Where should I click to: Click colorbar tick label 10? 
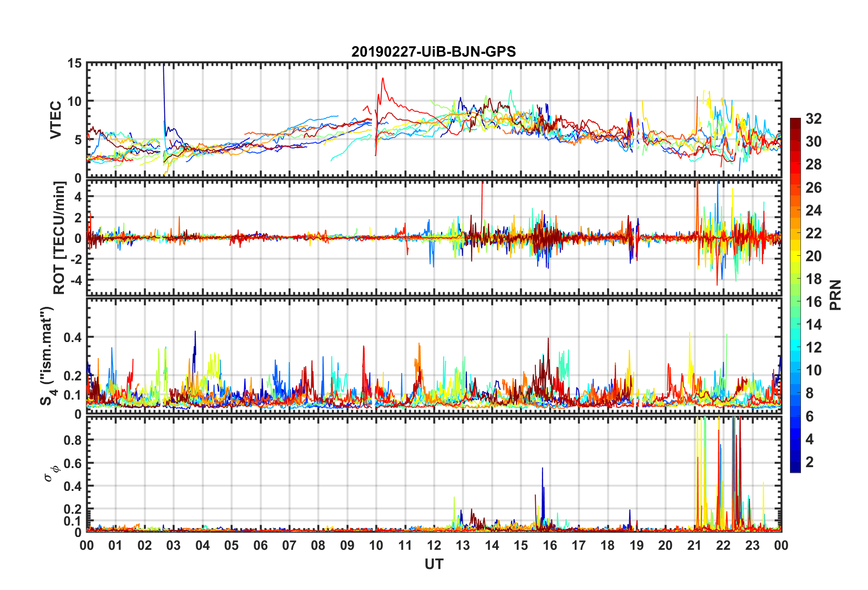pos(814,370)
